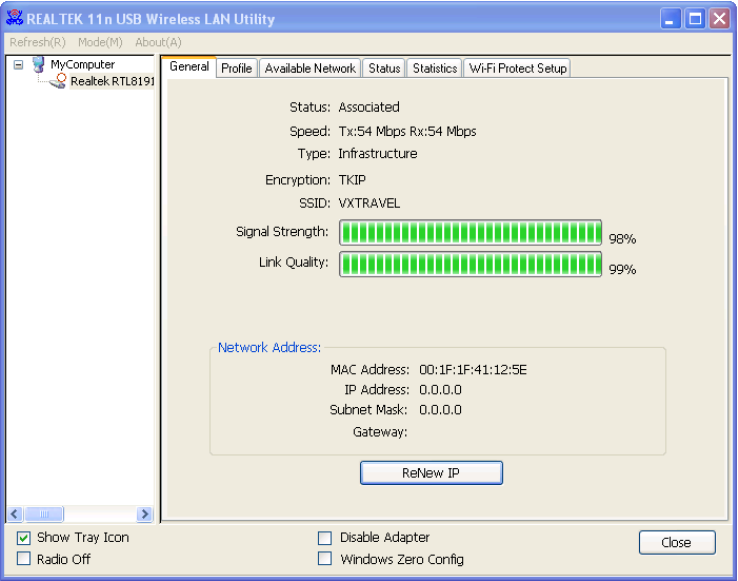Image resolution: width=738 pixels, height=581 pixels.
Task: Open the Available Network tab
Action: tap(310, 68)
